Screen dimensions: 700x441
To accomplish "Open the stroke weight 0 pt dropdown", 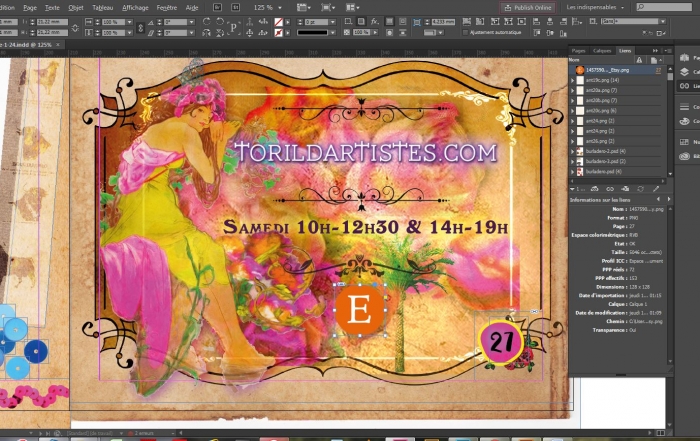I will click(x=333, y=22).
